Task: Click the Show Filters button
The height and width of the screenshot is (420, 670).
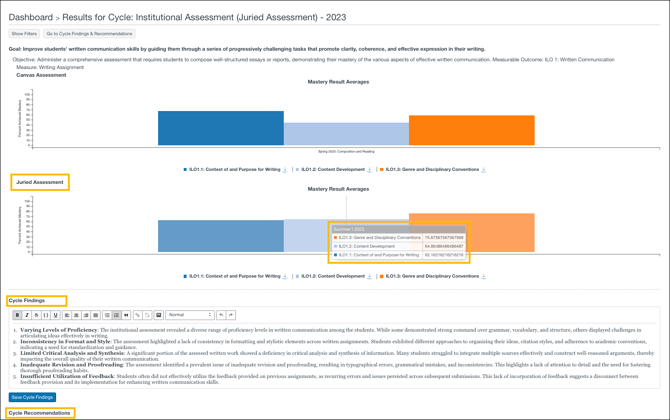Action: pos(24,34)
